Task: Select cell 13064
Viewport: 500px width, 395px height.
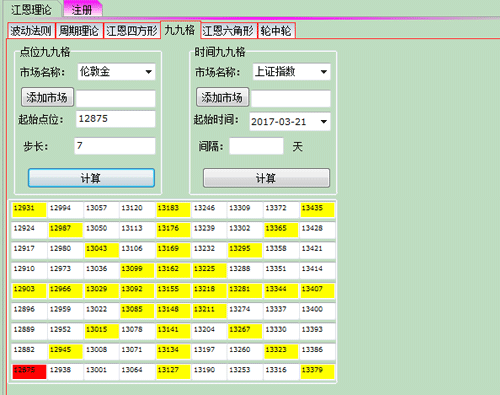Action: tap(137, 371)
